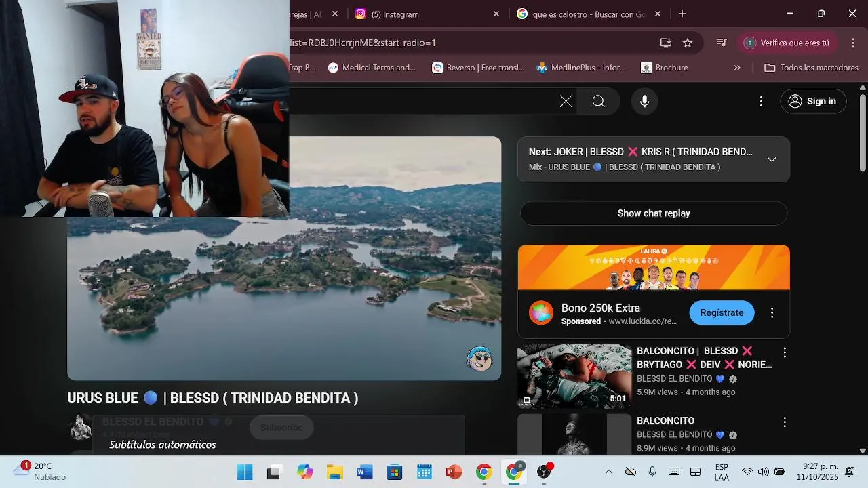Click the channel watermark in video corner

[479, 359]
